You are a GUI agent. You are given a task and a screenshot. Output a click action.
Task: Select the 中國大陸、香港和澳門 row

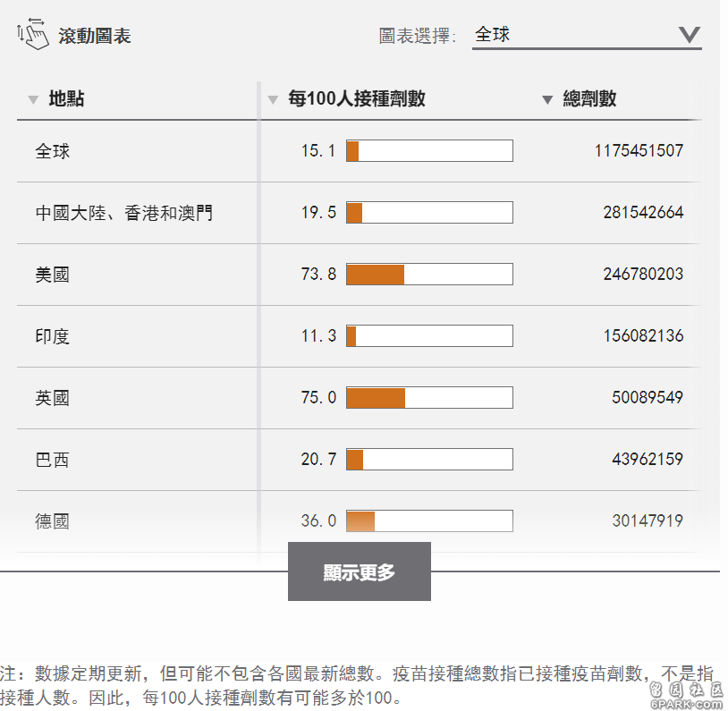coord(359,213)
